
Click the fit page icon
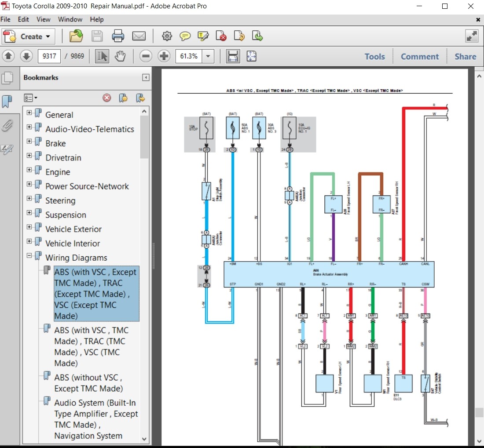[251, 56]
